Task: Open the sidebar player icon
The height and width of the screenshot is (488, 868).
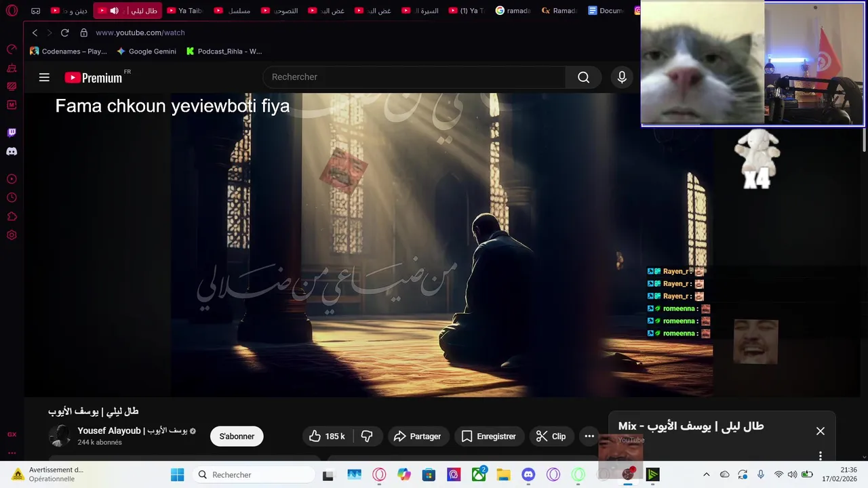Action: (x=12, y=179)
